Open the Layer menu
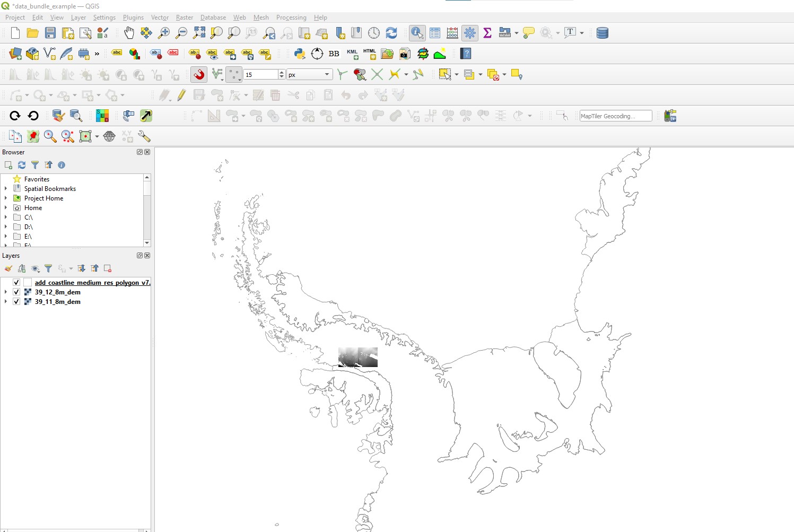Viewport: 794px width, 532px height. click(78, 18)
